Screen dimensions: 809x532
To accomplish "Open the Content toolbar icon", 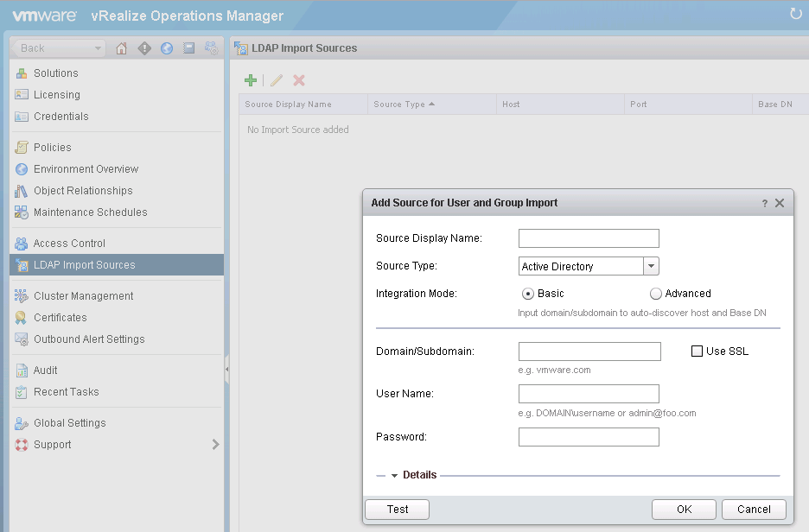I will pyautogui.click(x=188, y=48).
